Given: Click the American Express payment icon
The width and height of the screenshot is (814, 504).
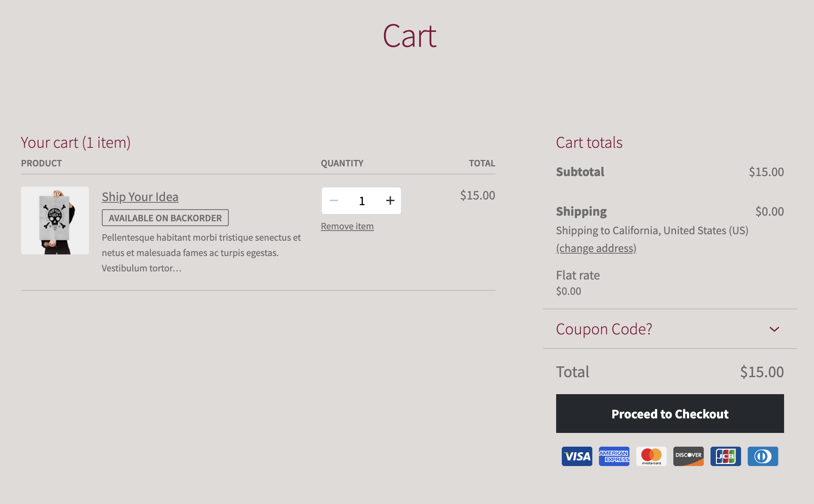Looking at the screenshot, I should pos(614,456).
